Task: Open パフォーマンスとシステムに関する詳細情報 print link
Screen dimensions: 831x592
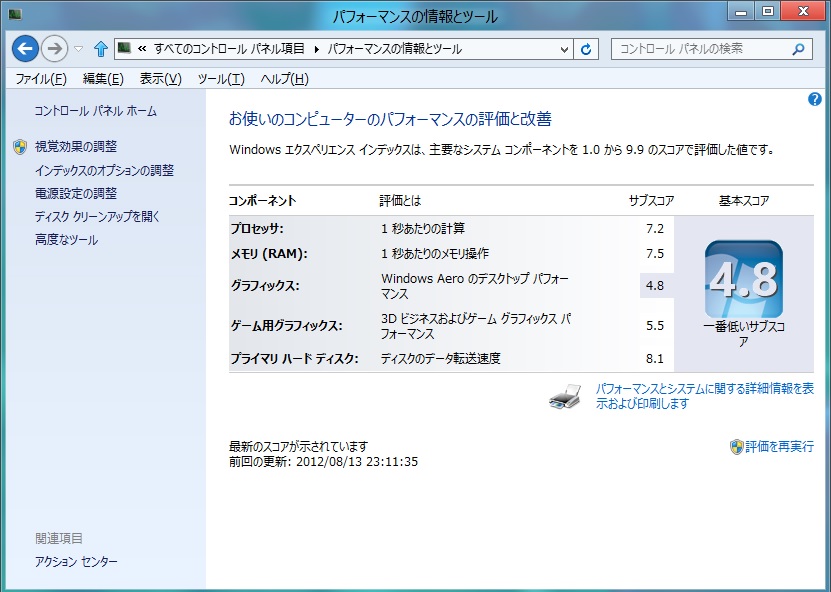Action: tap(704, 396)
